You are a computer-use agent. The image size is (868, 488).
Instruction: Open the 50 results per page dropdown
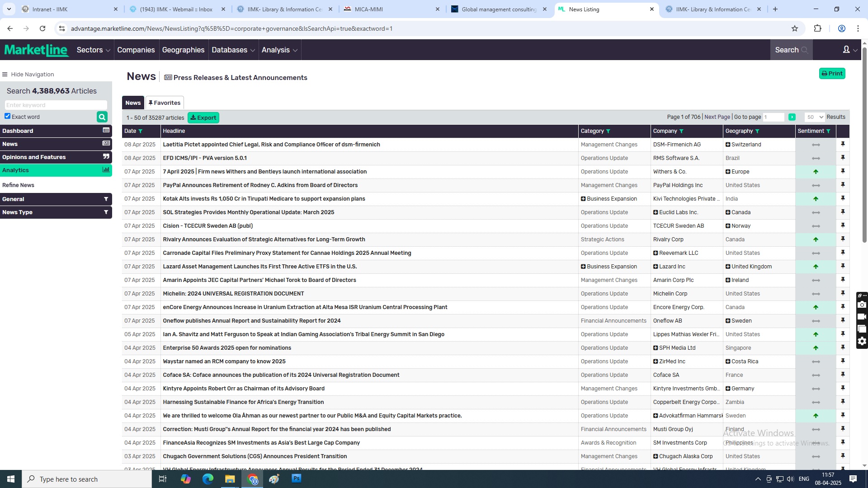(815, 117)
